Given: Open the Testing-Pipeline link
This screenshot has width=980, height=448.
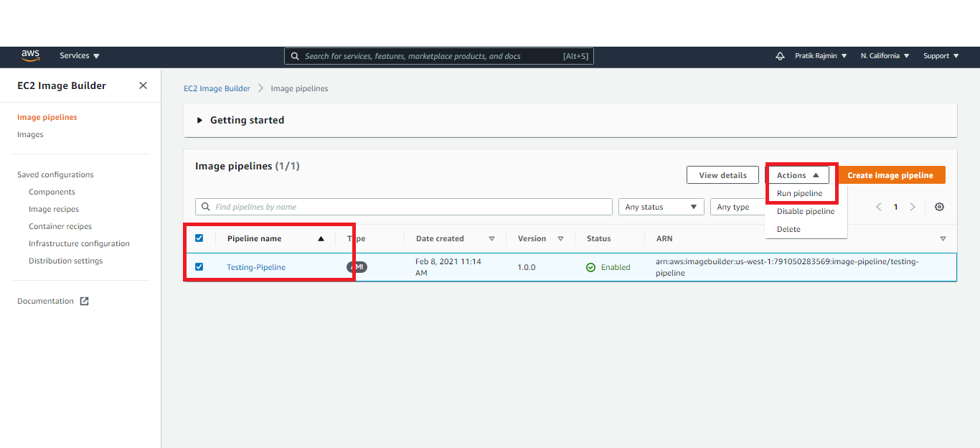Looking at the screenshot, I should (x=256, y=267).
